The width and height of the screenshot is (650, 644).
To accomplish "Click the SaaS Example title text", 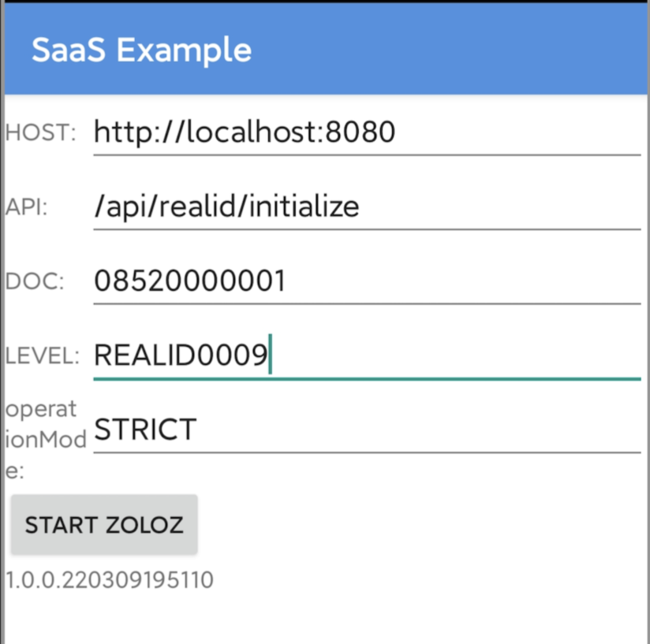I will [x=143, y=50].
